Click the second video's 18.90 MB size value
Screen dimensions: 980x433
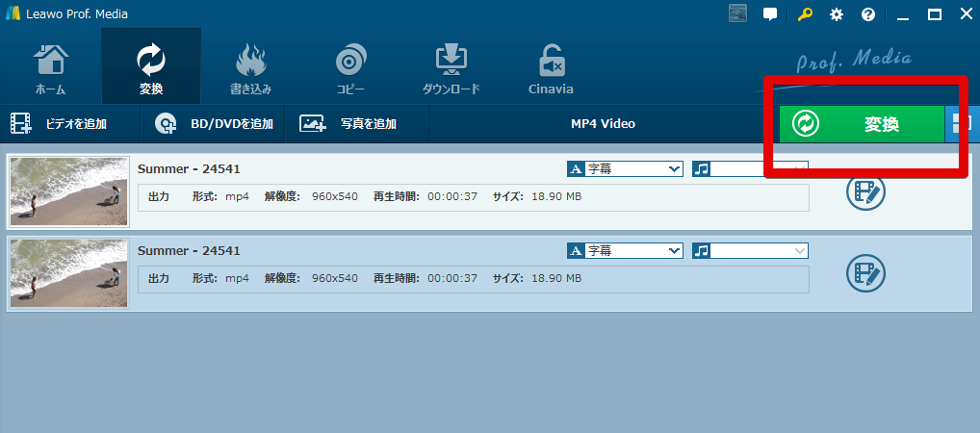(556, 278)
